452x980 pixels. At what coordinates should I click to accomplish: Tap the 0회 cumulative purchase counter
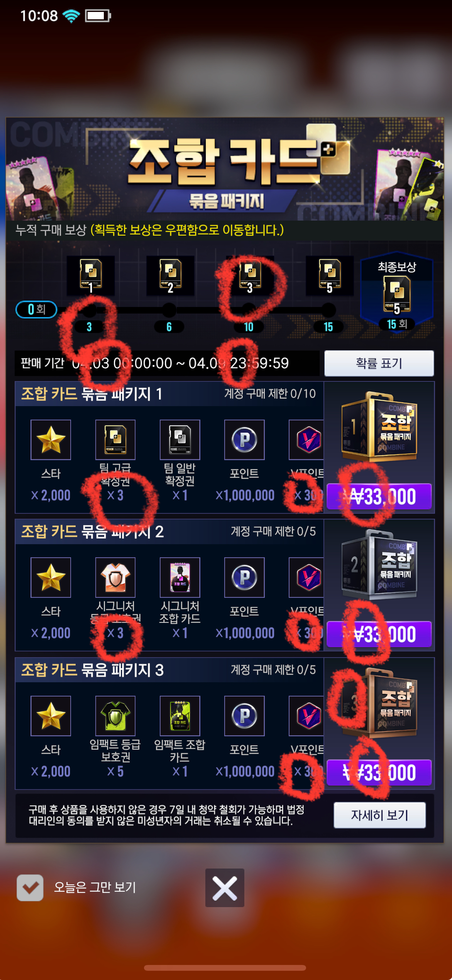pos(36,309)
